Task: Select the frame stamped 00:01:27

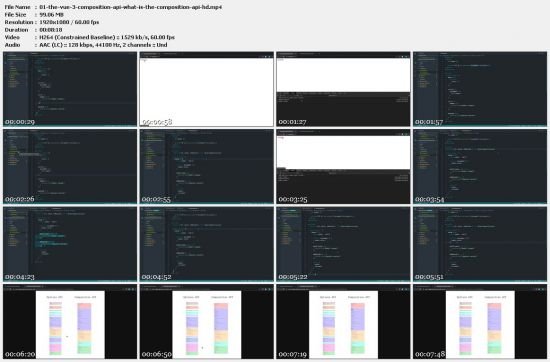Action: [x=343, y=89]
